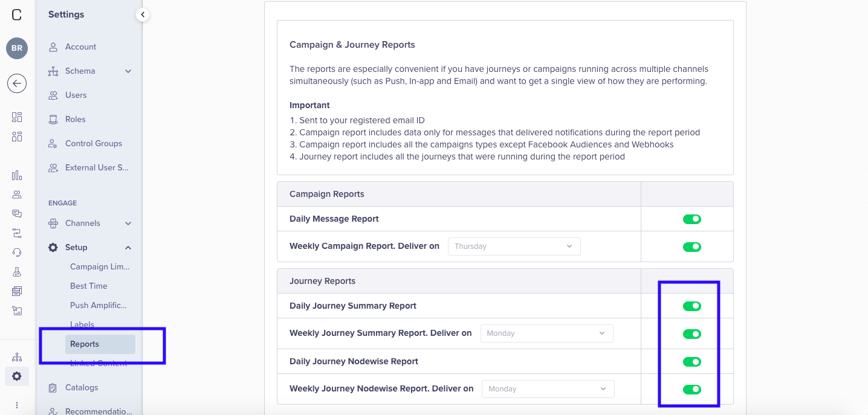Viewport: 868px width, 415px height.
Task: Change the Weekly Journey Summary delivery day
Action: coord(546,333)
